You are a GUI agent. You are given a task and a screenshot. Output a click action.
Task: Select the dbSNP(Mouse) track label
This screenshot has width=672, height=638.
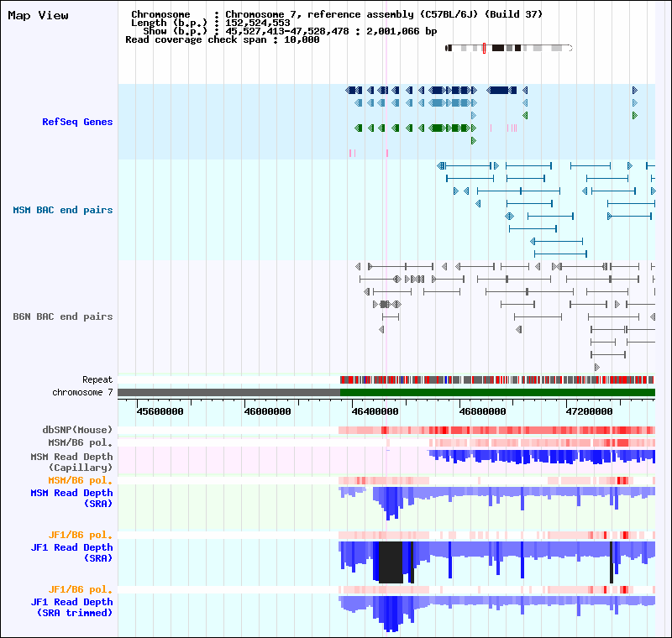point(77,430)
